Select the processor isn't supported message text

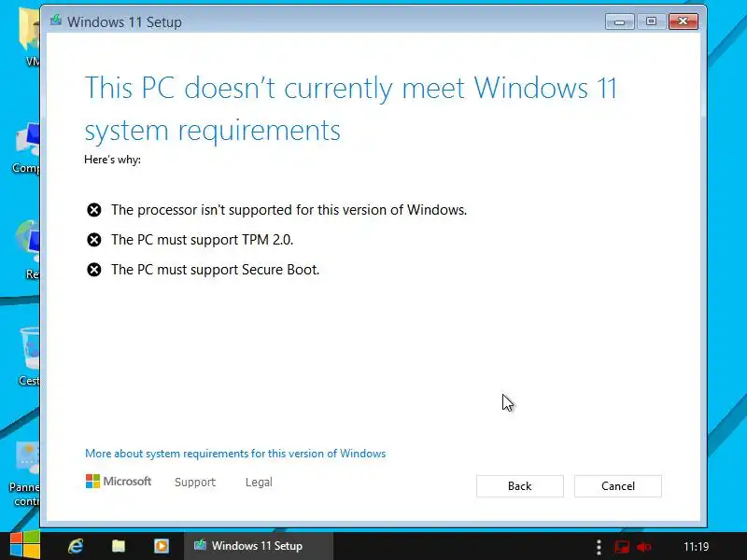point(289,210)
